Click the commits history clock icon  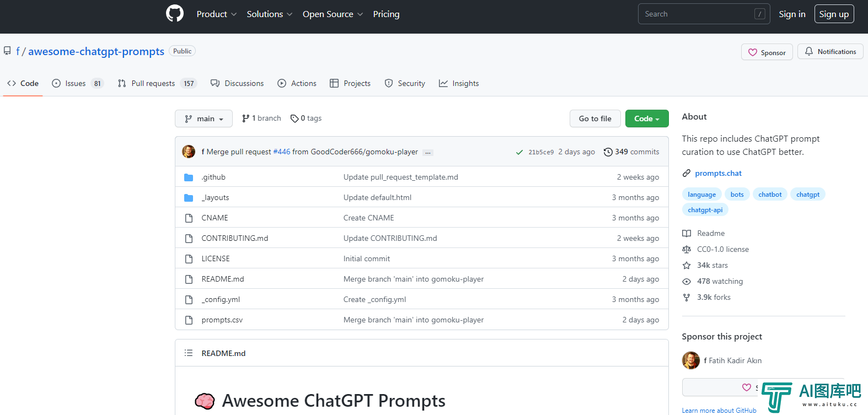(x=608, y=152)
